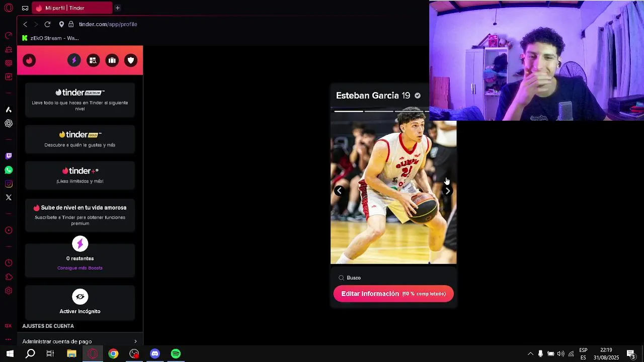Click Editar información button
644x362 pixels.
tap(393, 294)
